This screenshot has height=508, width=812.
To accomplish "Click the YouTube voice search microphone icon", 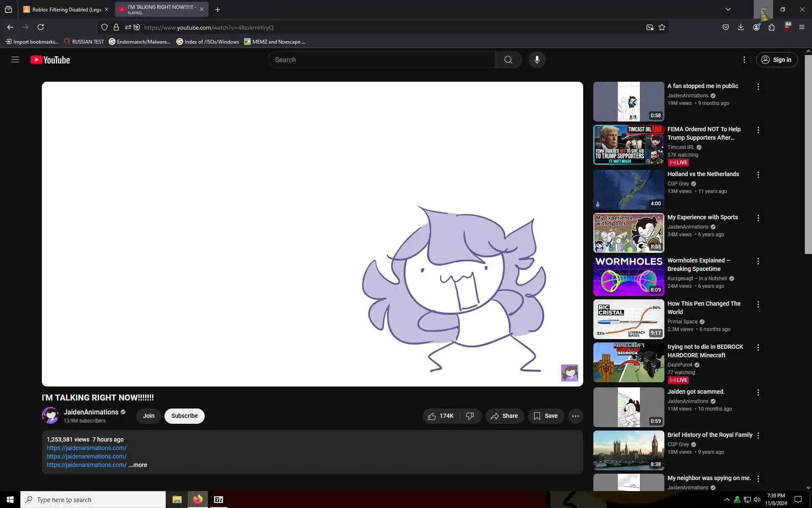I will 537,60.
